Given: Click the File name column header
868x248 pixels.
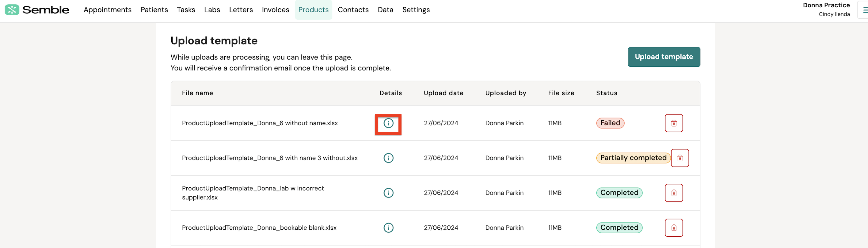Looking at the screenshot, I should point(197,93).
